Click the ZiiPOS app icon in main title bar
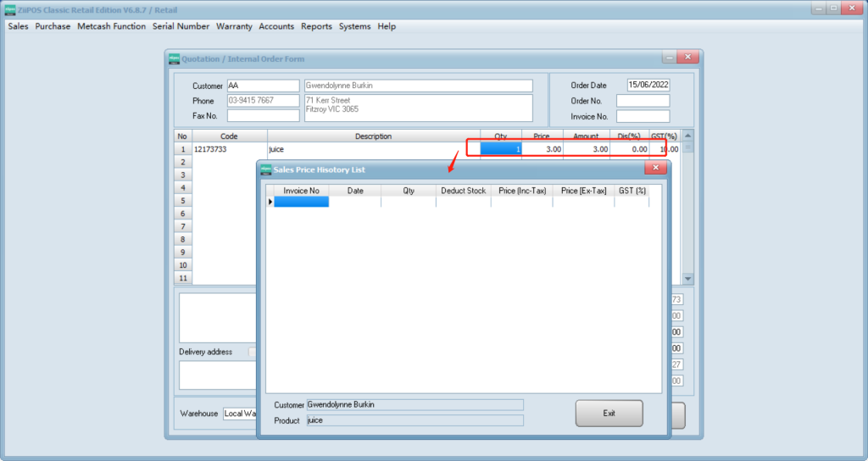 (x=9, y=8)
